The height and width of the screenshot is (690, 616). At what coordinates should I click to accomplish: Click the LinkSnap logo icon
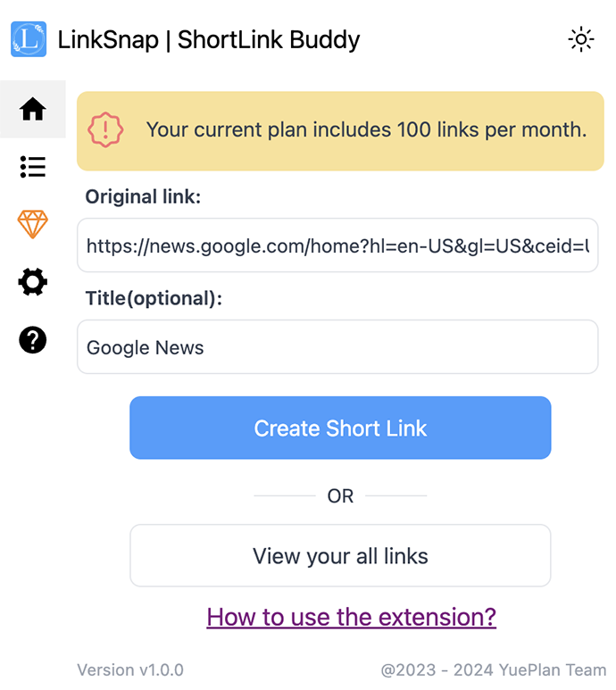[x=29, y=39]
